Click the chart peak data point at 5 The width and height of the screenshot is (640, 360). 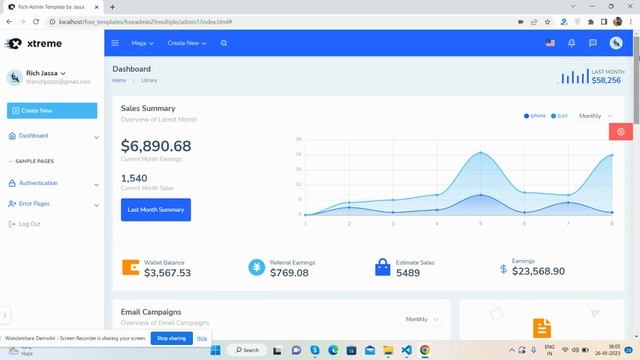480,153
